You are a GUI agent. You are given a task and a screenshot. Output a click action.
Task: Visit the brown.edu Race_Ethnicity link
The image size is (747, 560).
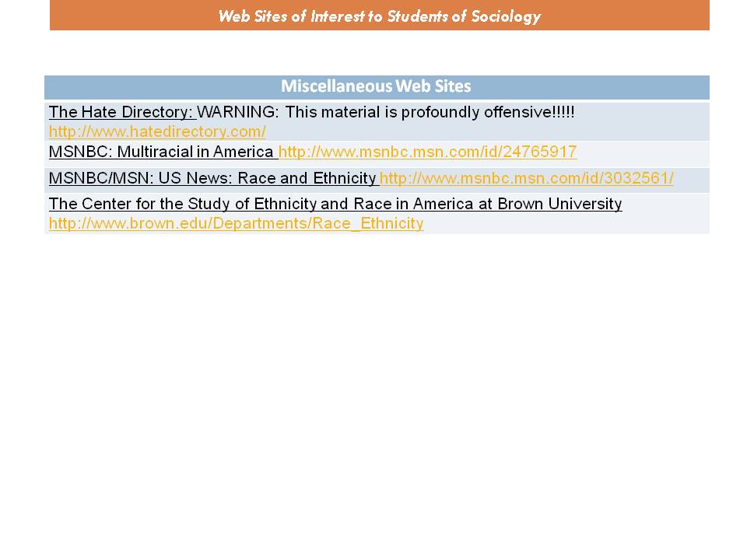236,223
